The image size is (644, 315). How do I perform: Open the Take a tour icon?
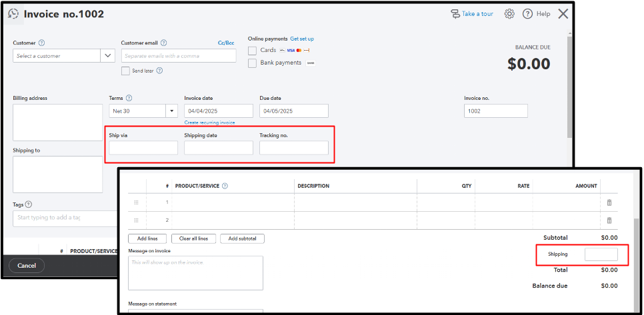point(455,14)
